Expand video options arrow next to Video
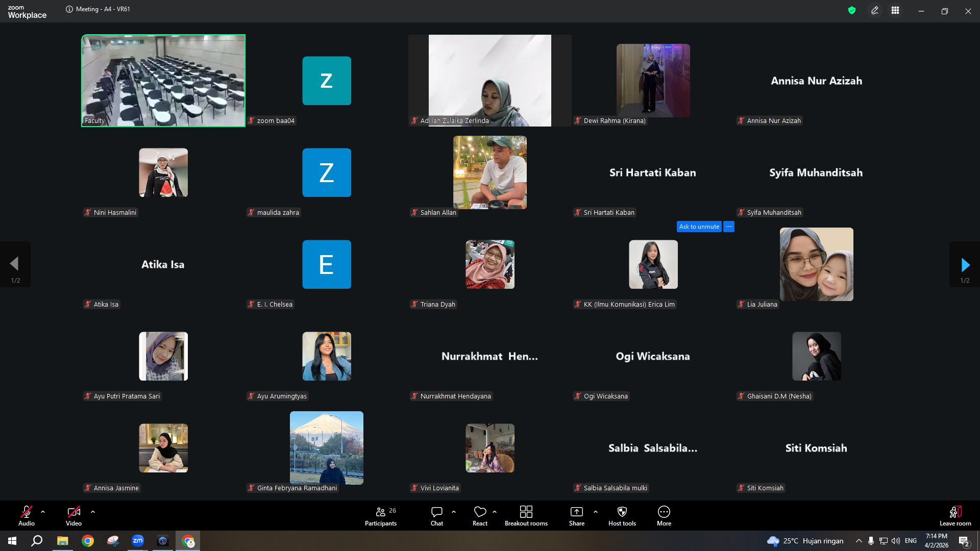The width and height of the screenshot is (980, 551). pyautogui.click(x=93, y=512)
